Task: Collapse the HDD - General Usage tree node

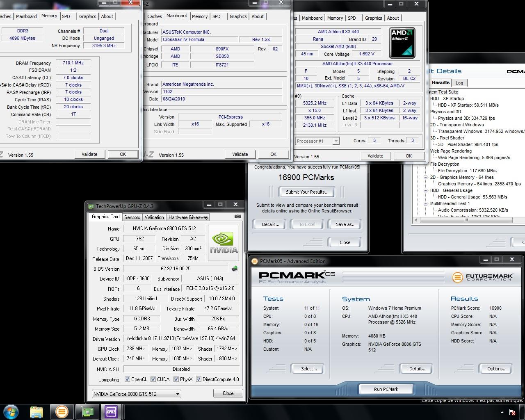Action: (426, 191)
